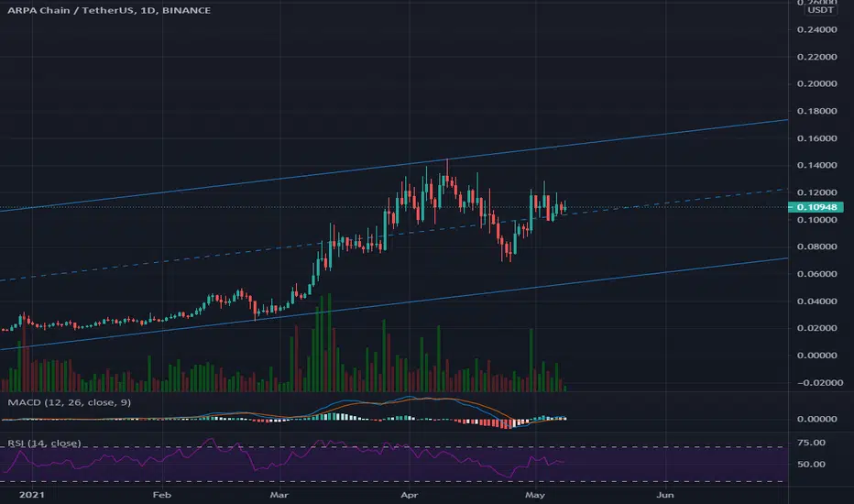This screenshot has height=504, width=854.
Task: Click the 0.08000 price axis label
Action: 817,247
